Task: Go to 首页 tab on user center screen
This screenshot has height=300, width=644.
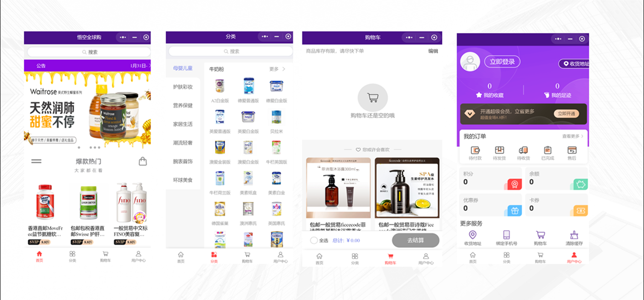Action: pos(472,258)
